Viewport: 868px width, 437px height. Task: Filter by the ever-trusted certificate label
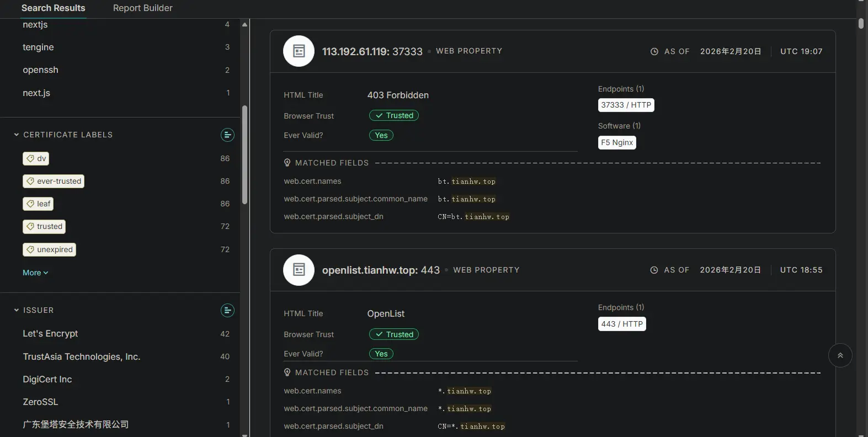(54, 182)
